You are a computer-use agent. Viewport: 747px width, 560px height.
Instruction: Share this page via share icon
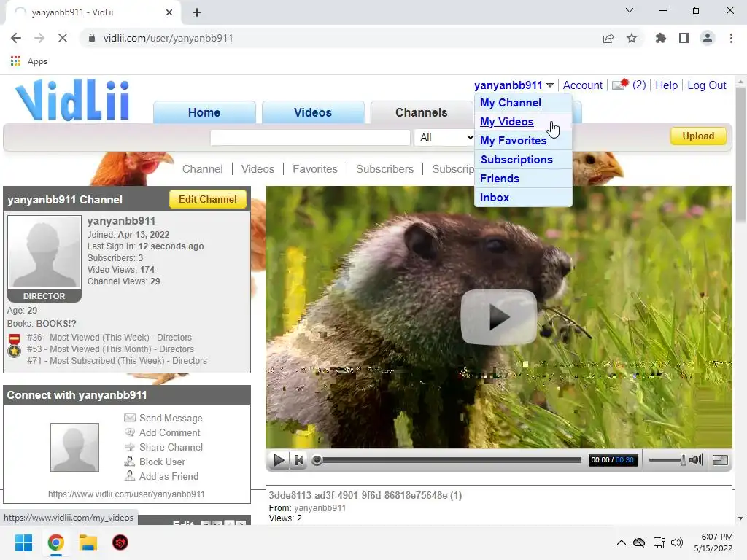[608, 38]
